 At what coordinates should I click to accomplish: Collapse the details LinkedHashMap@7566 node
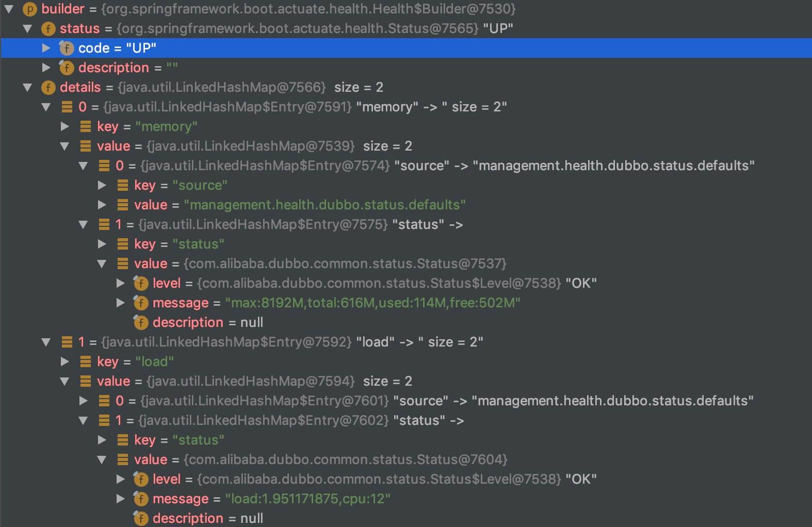pyautogui.click(x=27, y=87)
